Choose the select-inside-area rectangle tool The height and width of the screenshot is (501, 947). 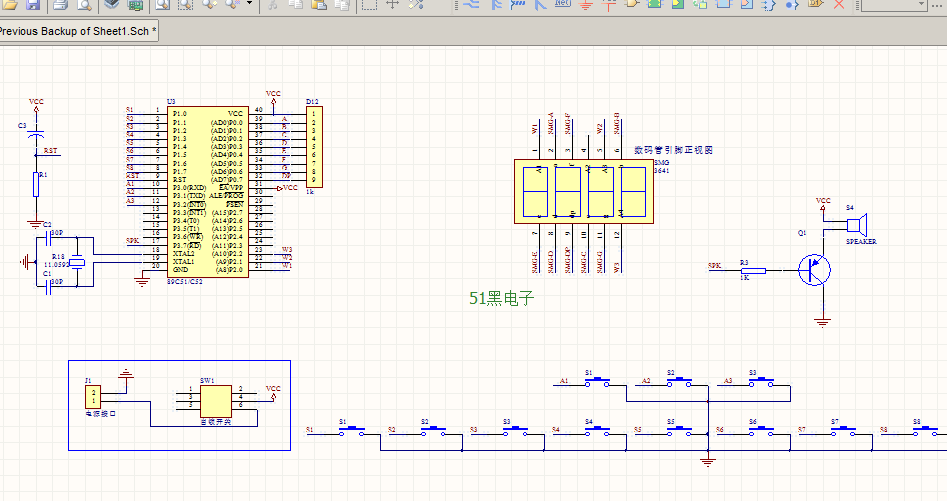point(369,5)
